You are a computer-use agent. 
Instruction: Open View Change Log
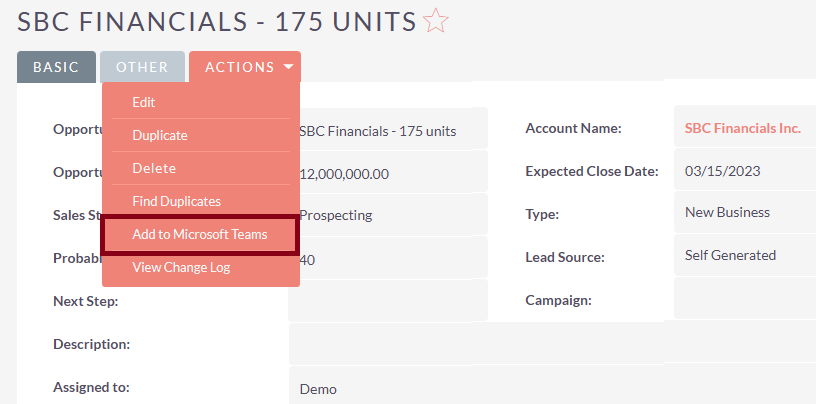pos(180,267)
